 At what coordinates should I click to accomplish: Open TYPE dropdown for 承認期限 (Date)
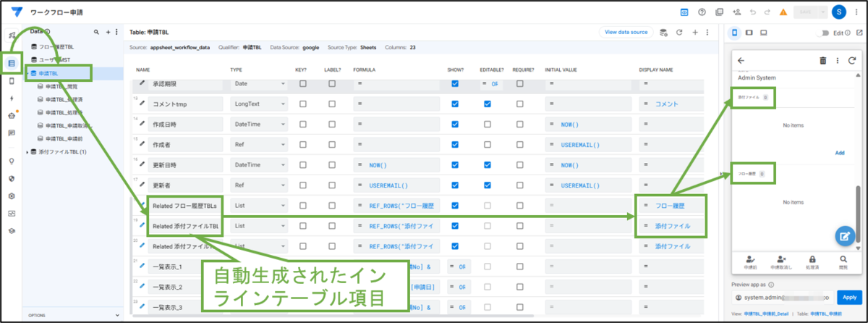coord(259,84)
